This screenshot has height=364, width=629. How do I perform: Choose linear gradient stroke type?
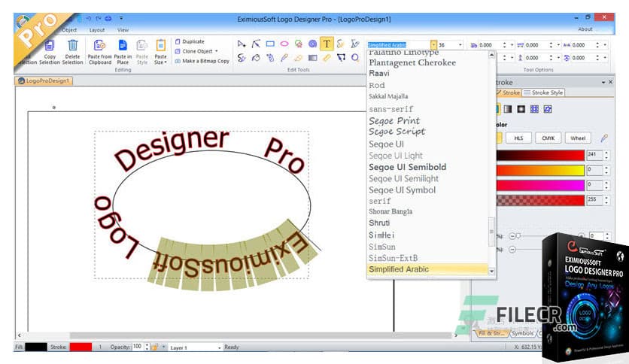507,109
